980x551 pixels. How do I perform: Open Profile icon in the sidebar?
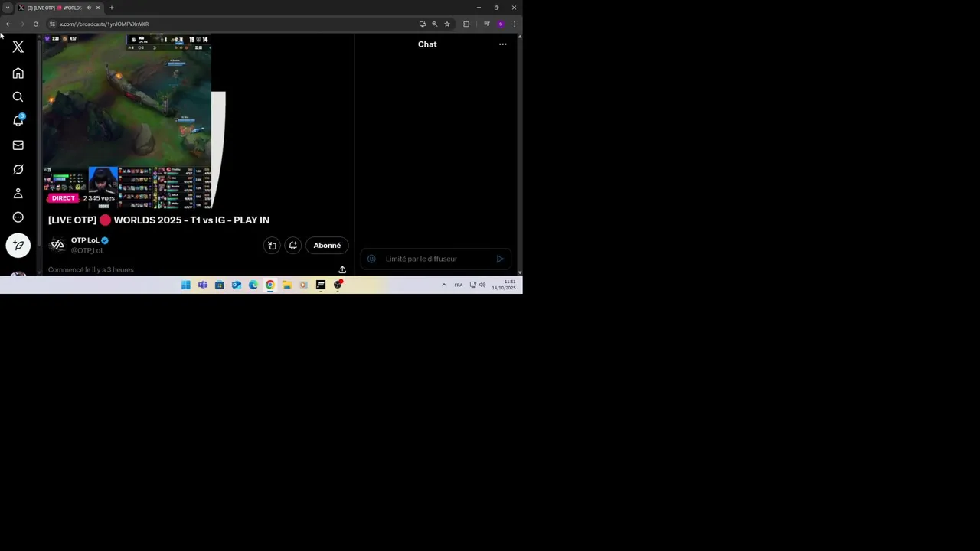click(x=18, y=194)
